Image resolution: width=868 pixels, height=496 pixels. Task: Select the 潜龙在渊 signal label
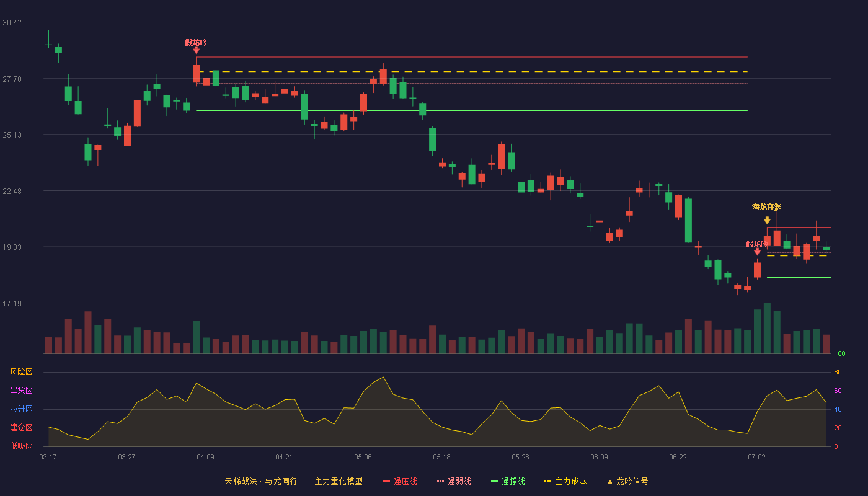coord(767,207)
